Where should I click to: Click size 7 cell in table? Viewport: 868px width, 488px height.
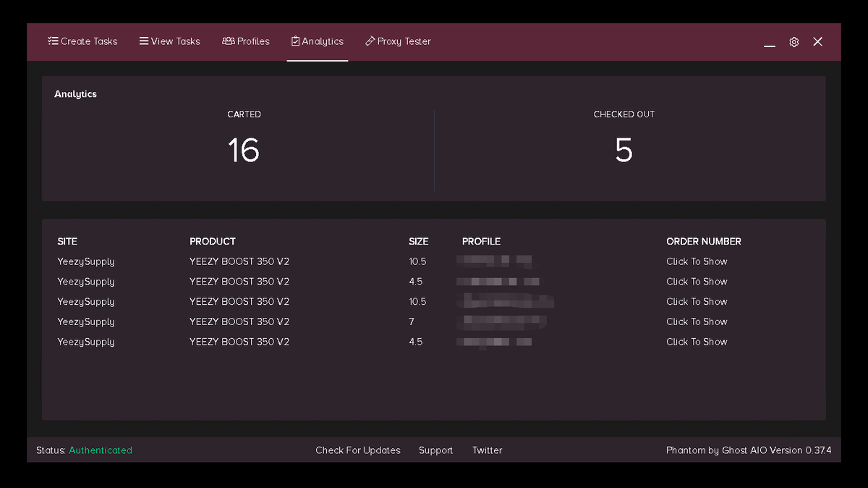(412, 321)
